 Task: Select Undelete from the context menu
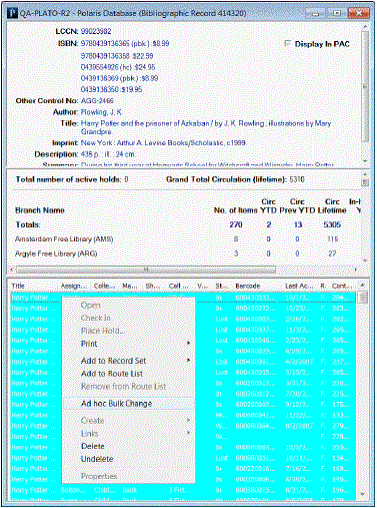click(x=97, y=459)
